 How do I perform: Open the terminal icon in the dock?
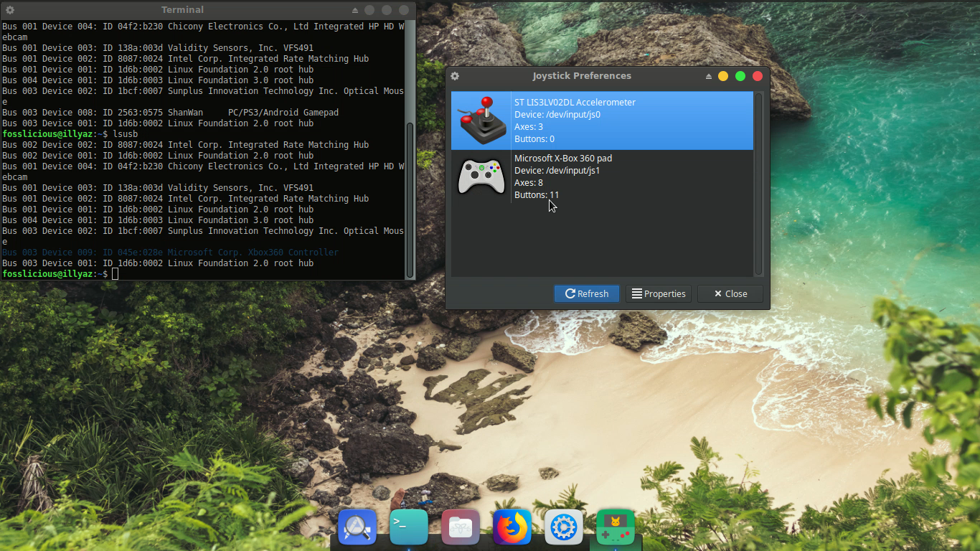[x=409, y=528]
